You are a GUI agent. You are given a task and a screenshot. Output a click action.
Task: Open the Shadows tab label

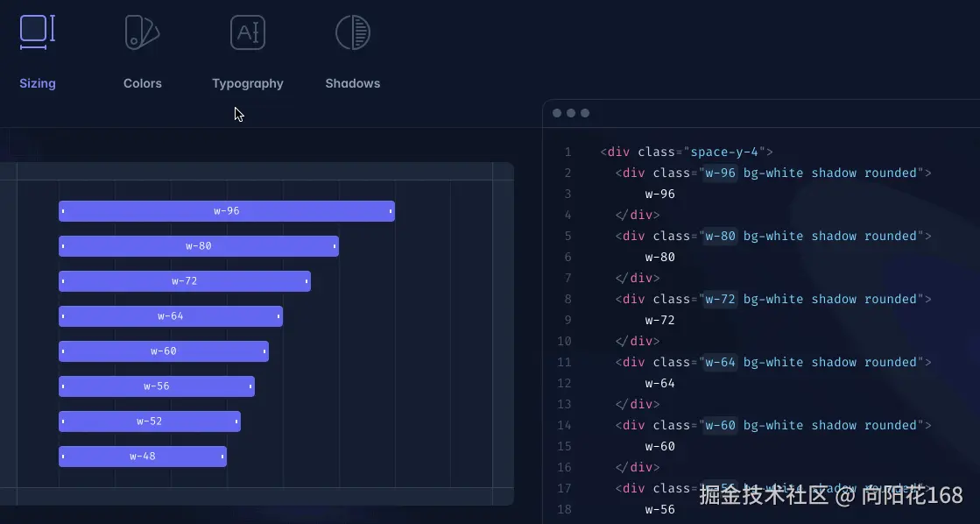352,83
